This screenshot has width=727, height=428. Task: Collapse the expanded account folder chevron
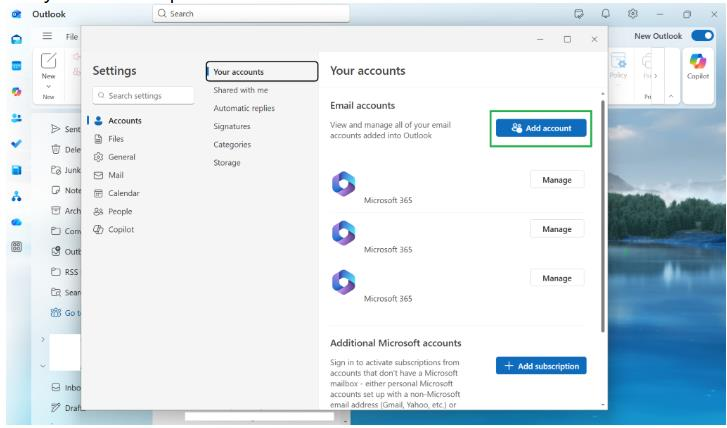pyautogui.click(x=43, y=365)
